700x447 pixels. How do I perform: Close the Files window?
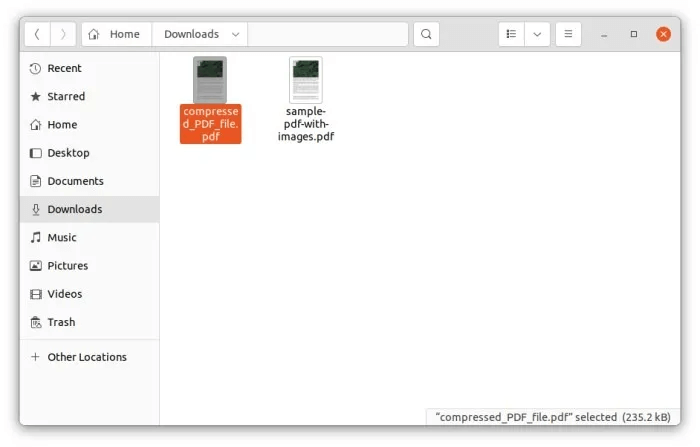pos(663,34)
